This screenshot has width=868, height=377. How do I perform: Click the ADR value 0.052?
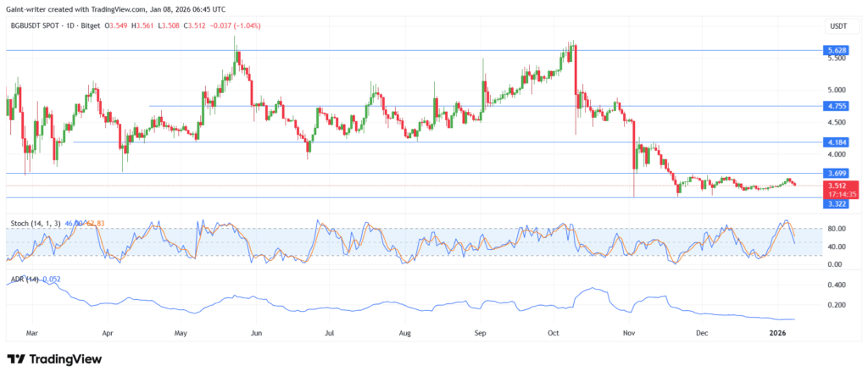coord(52,280)
